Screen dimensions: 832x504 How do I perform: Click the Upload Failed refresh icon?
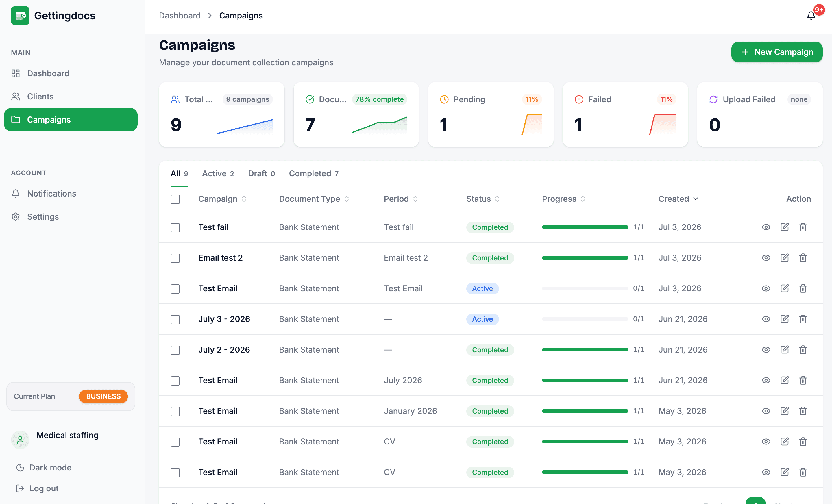click(x=713, y=99)
